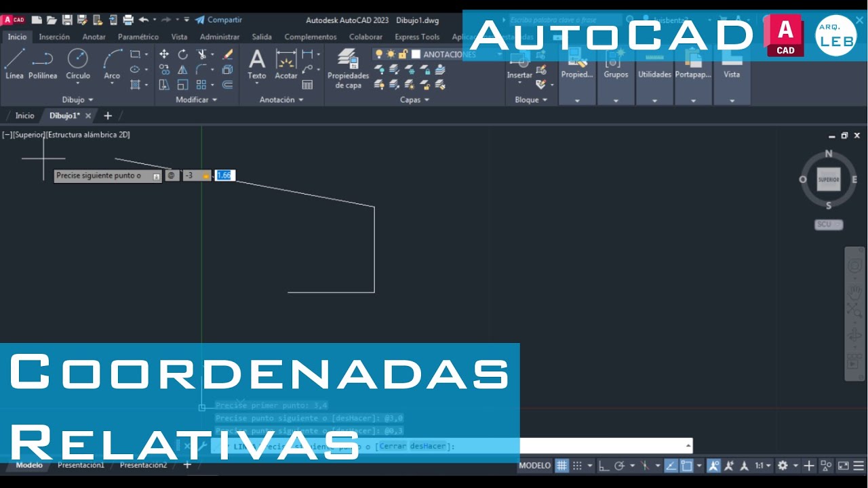This screenshot has width=868, height=488.
Task: Toggle ortho mode in status bar
Action: click(x=604, y=466)
